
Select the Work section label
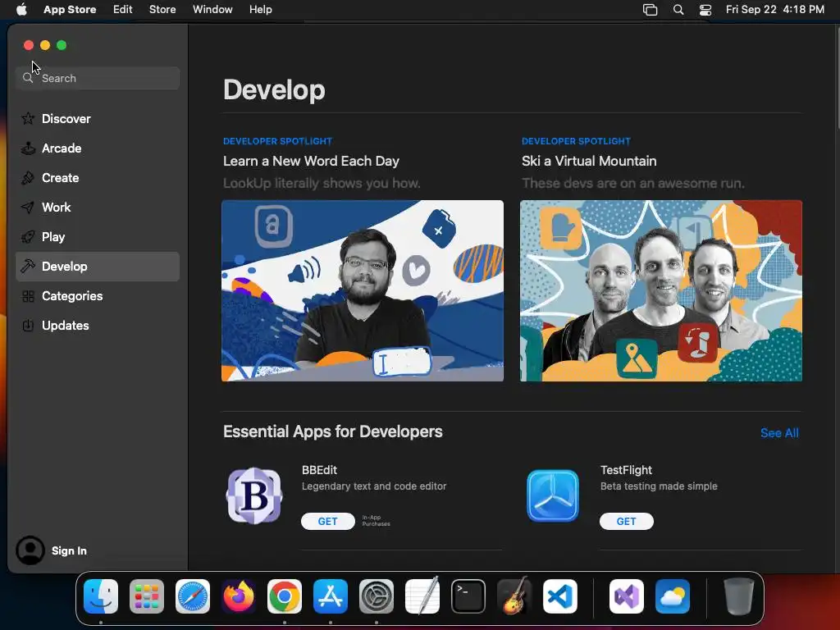tap(57, 208)
